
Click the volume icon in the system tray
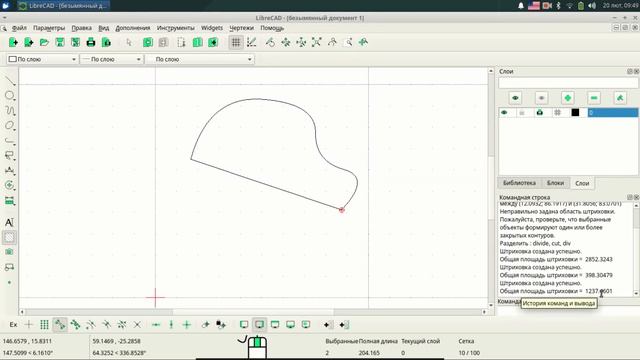click(592, 6)
